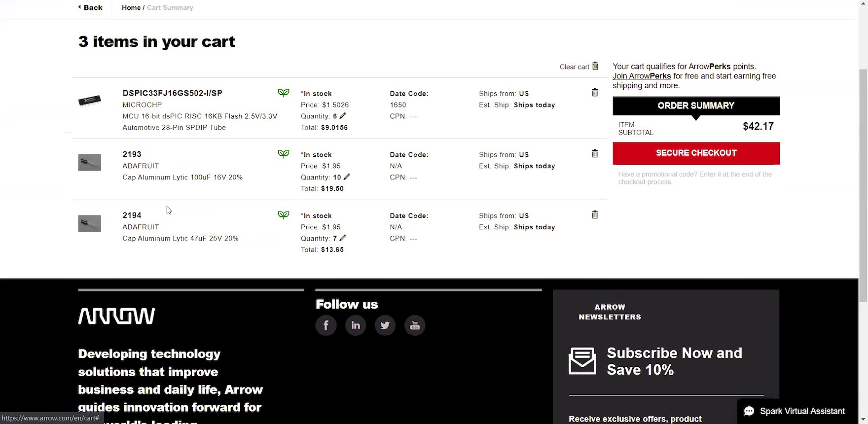Navigate to Home in the breadcrumb
This screenshot has width=868, height=424.
pos(131,8)
